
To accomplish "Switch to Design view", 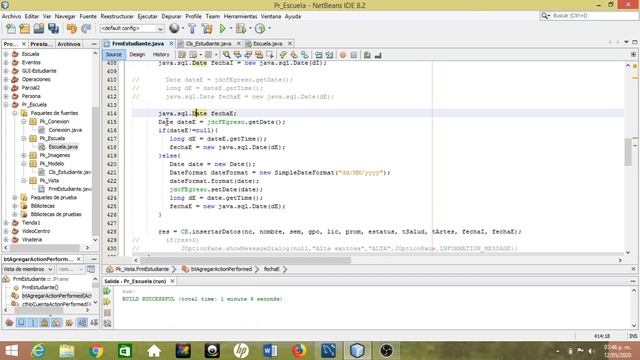I will point(137,55).
